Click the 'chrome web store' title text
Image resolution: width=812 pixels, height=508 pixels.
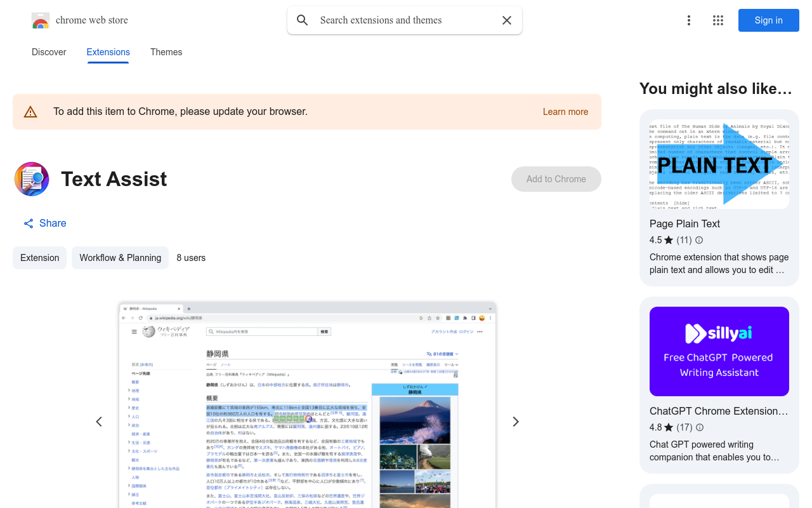[x=92, y=20]
